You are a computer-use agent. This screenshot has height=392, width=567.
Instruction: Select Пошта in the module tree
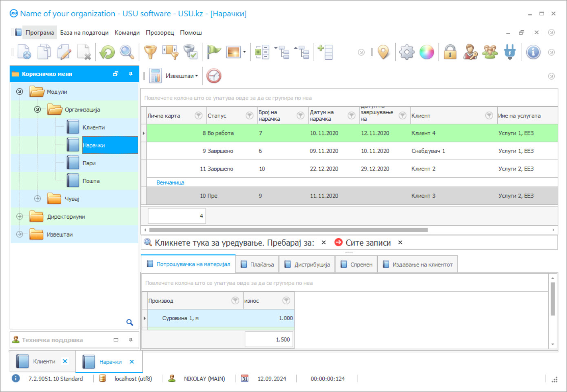91,181
